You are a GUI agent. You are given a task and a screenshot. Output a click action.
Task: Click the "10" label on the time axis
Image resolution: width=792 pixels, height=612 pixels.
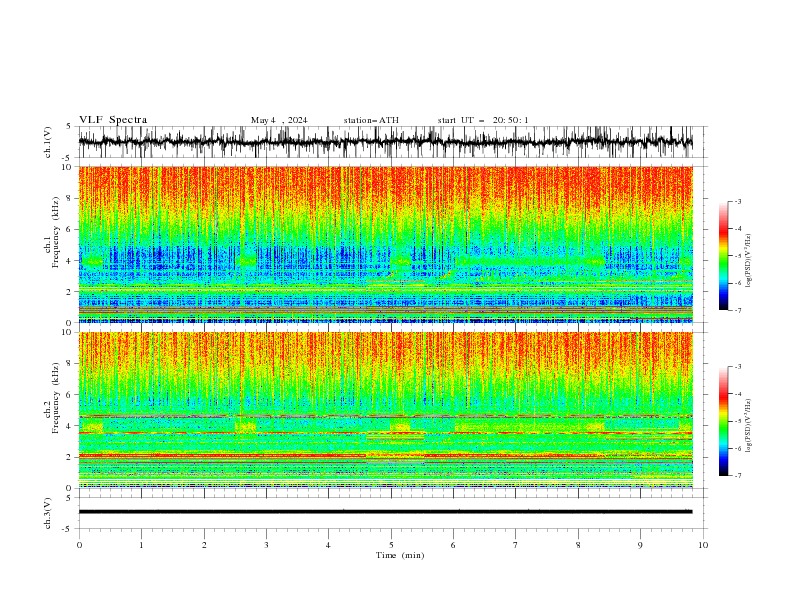point(703,545)
